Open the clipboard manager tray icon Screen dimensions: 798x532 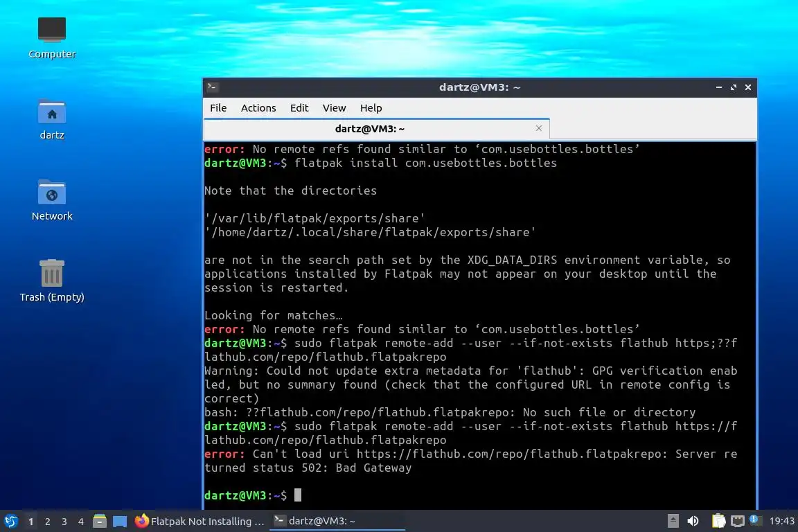tap(718, 521)
